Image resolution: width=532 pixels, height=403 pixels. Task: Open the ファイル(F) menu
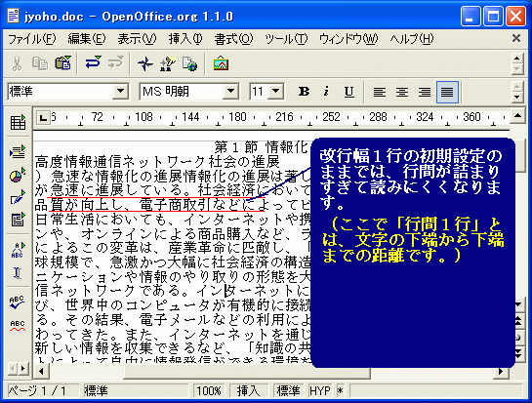31,39
